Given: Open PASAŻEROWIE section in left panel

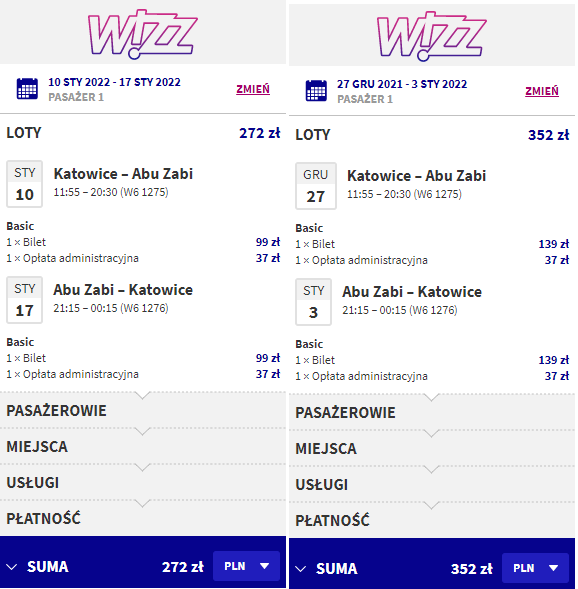Looking at the screenshot, I should 143,411.
